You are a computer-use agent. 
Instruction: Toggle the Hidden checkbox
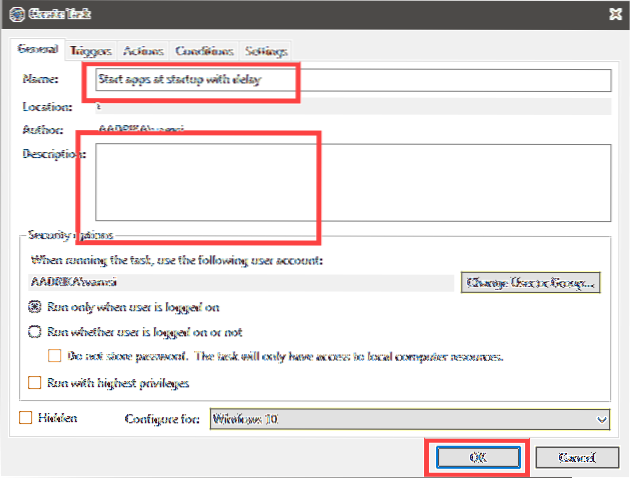pos(25,418)
